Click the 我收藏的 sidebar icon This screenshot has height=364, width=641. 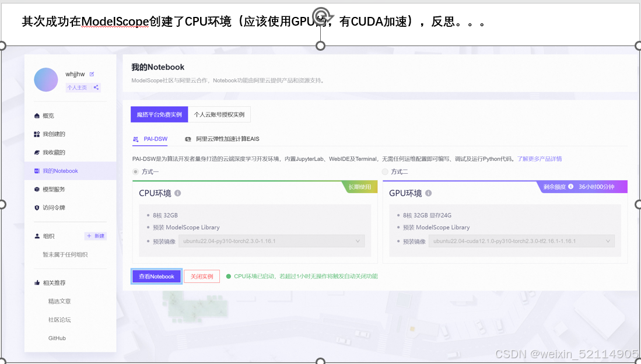coord(37,153)
